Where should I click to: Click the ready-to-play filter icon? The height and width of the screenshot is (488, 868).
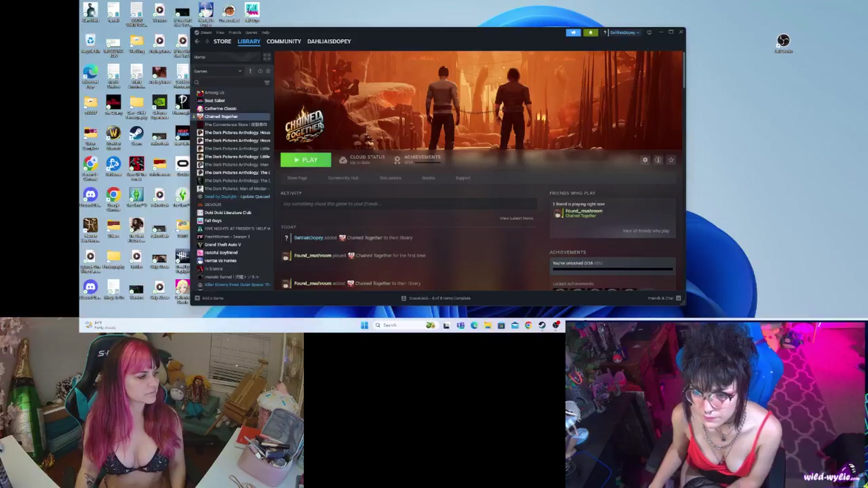[x=268, y=71]
